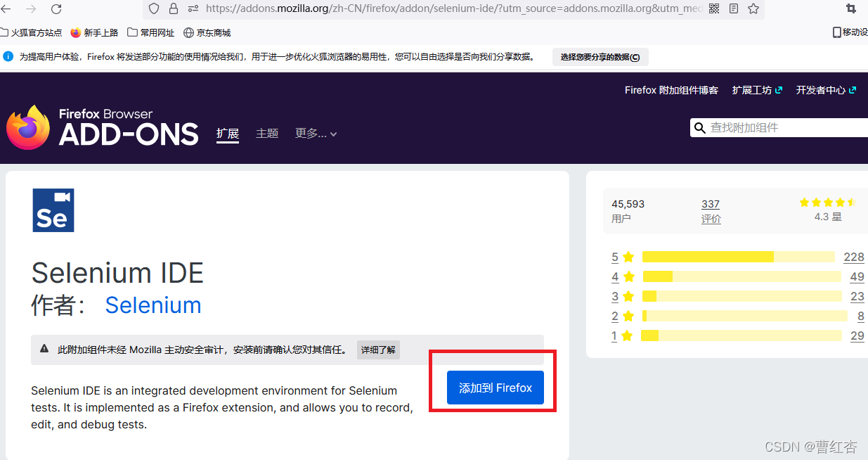Click the address bar URL
Screen dimensions: 868x460
tap(453, 9)
